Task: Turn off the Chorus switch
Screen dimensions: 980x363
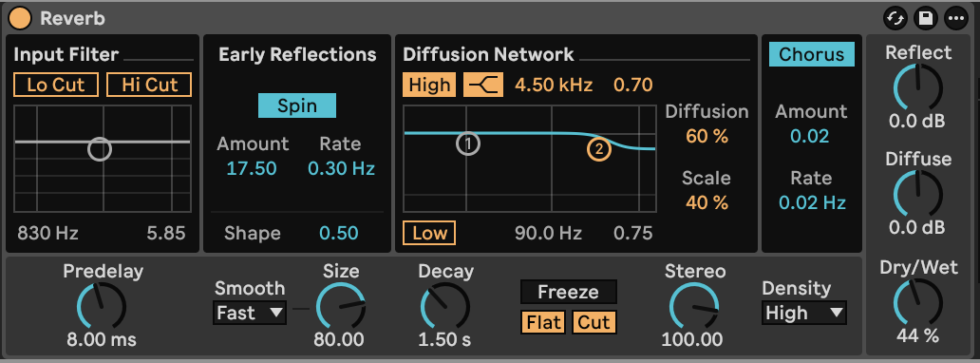Action: 811,54
